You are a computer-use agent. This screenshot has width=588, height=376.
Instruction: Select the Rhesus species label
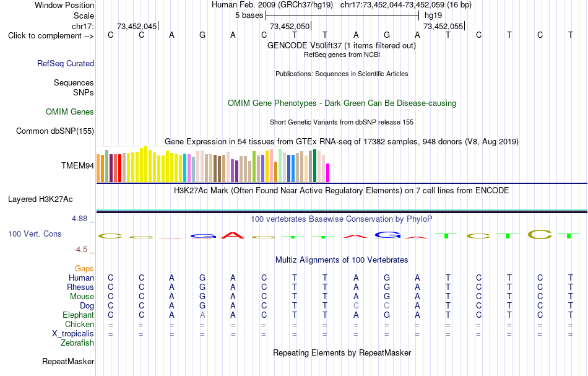tap(80, 287)
